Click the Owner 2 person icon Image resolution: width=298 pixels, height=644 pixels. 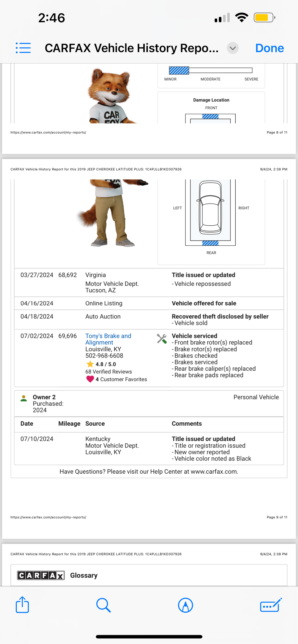[x=24, y=398]
